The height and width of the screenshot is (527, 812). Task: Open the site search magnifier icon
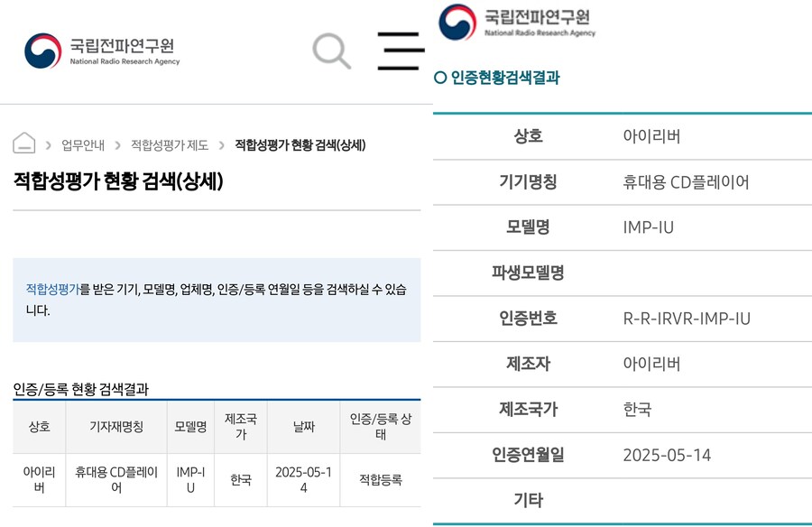[x=330, y=50]
